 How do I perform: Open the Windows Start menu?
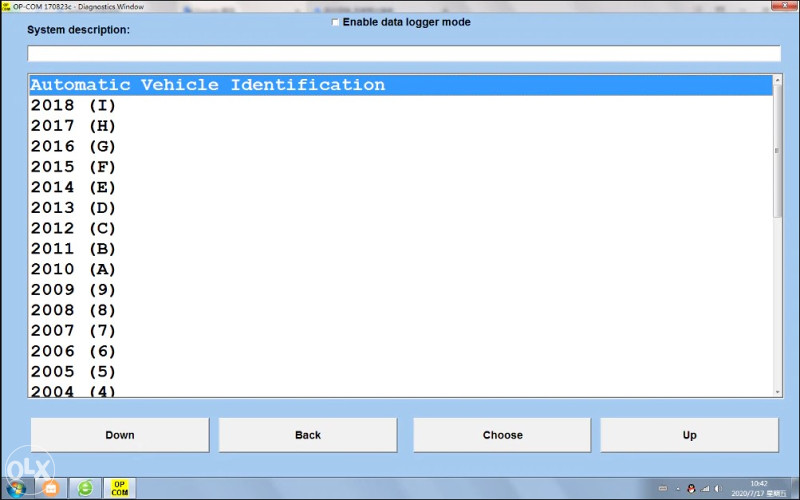pyautogui.click(x=16, y=488)
